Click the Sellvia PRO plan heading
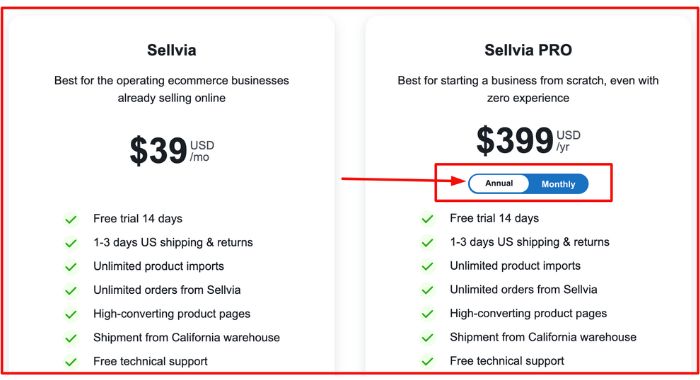 click(528, 50)
